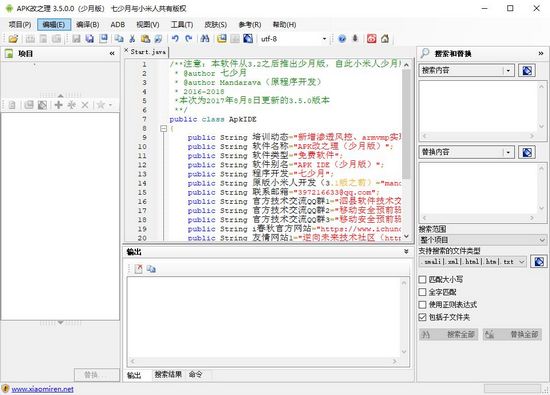Open the 工具(T) menu
The image size is (550, 395).
tap(182, 25)
